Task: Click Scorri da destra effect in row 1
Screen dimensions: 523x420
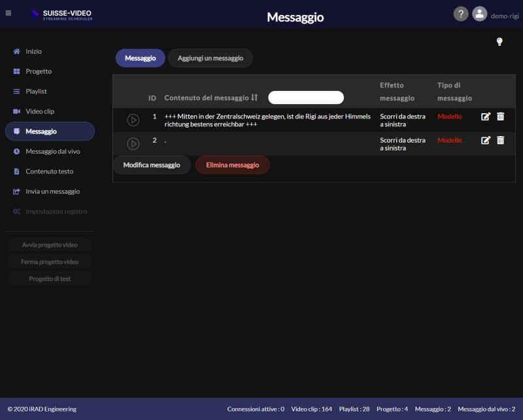Action: [x=403, y=120]
